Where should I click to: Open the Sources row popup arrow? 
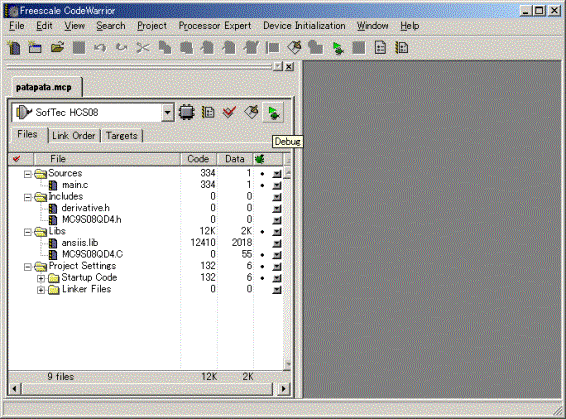pyautogui.click(x=277, y=174)
